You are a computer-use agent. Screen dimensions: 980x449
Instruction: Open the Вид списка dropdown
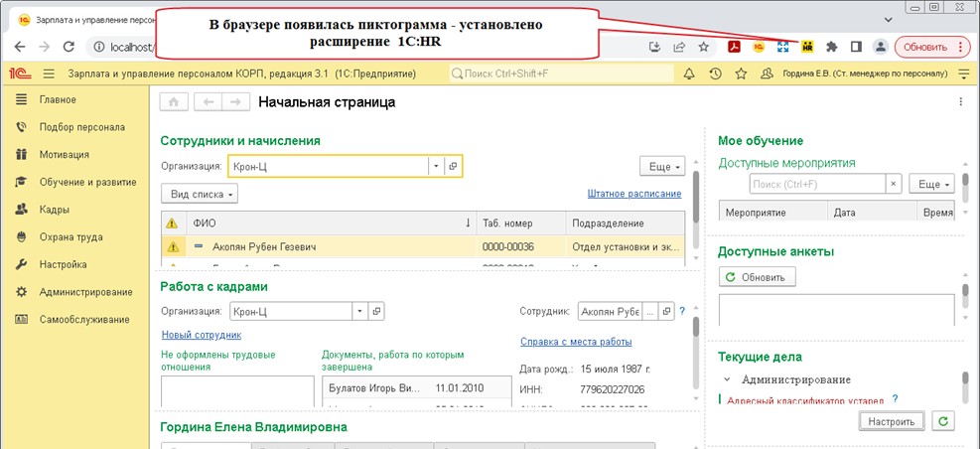tap(200, 195)
